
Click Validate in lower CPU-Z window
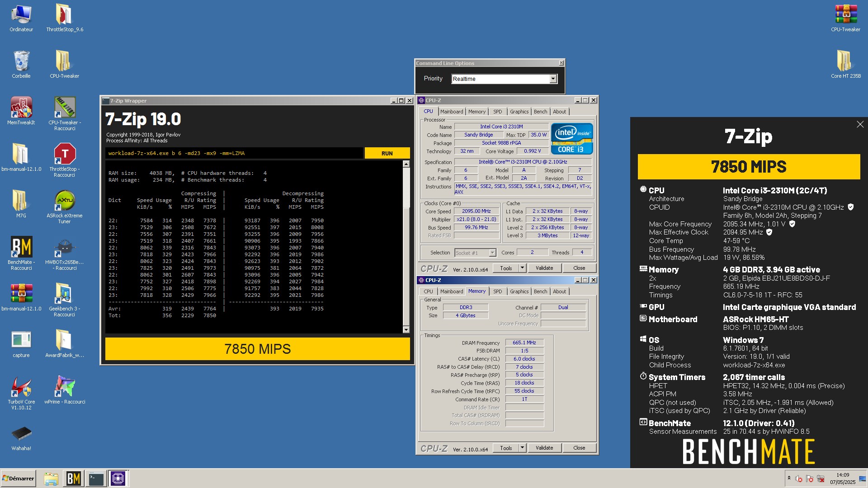pyautogui.click(x=544, y=448)
